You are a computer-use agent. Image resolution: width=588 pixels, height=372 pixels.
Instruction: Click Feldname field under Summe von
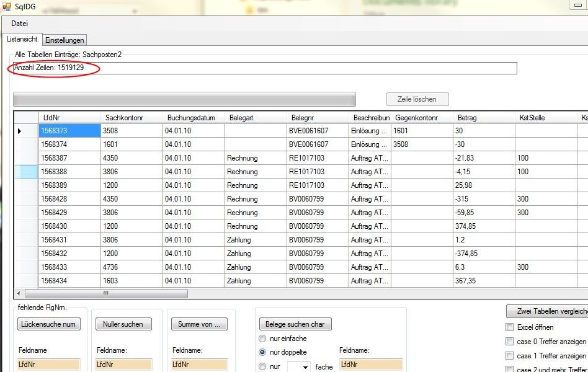tap(200, 365)
